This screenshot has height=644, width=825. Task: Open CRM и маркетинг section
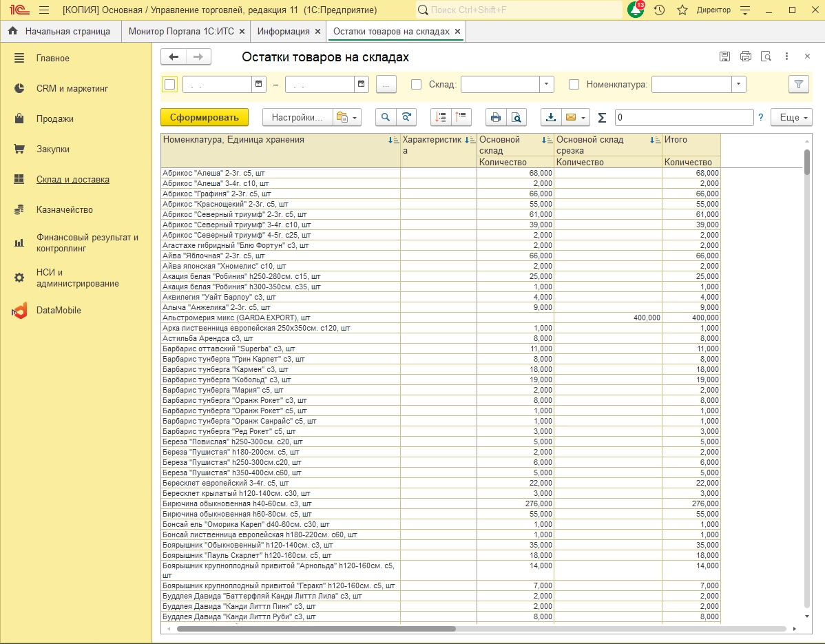72,88
